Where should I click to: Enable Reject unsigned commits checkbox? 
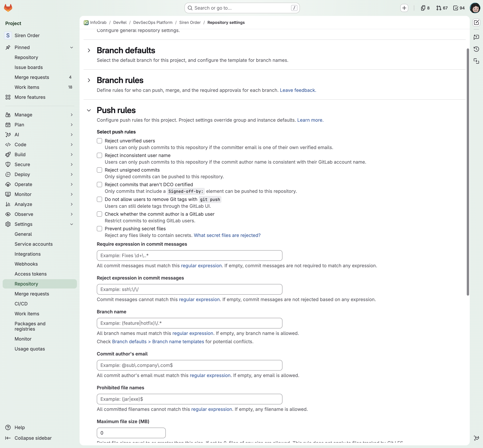tap(99, 170)
